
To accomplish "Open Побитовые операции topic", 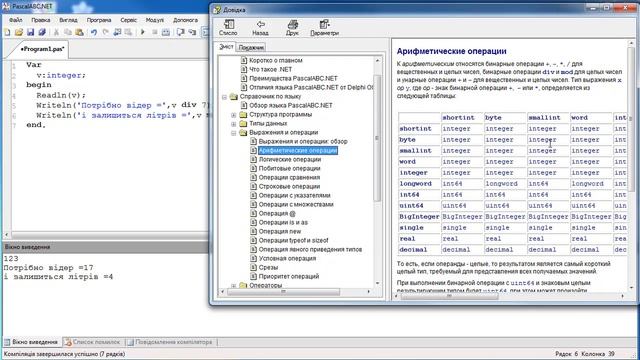I will (x=289, y=169).
